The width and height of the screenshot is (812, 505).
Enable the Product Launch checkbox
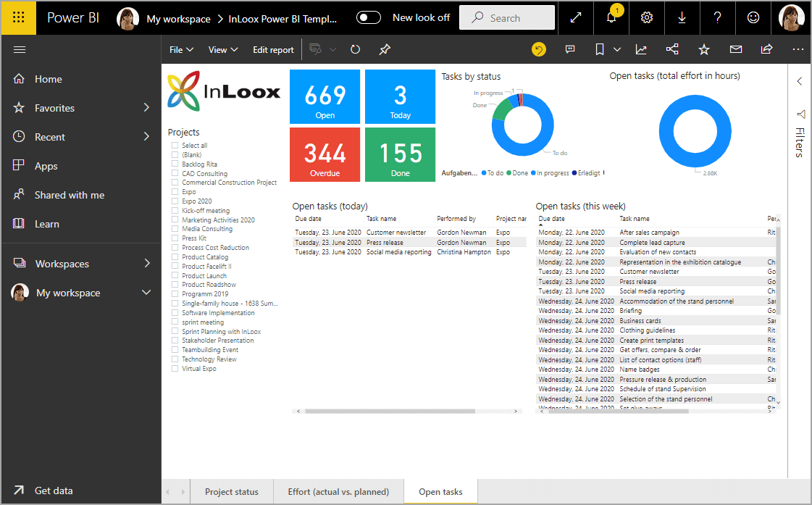tap(175, 275)
